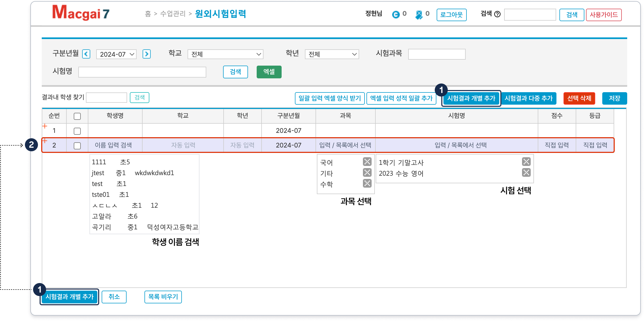
Task: Select student 고알라 from the name list
Action: point(102,216)
